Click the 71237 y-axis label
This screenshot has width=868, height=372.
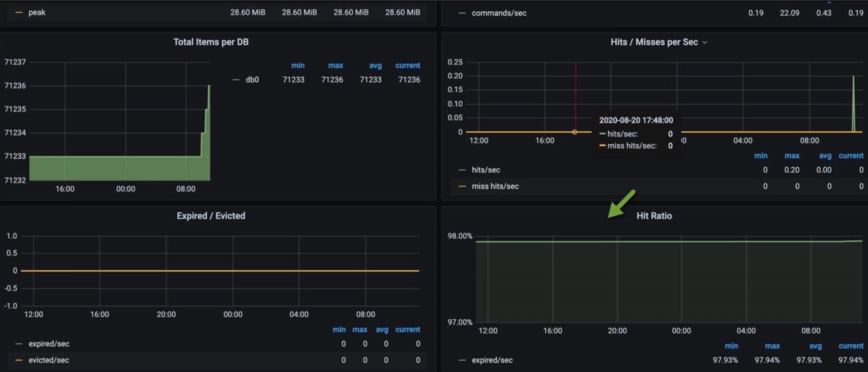click(x=15, y=62)
